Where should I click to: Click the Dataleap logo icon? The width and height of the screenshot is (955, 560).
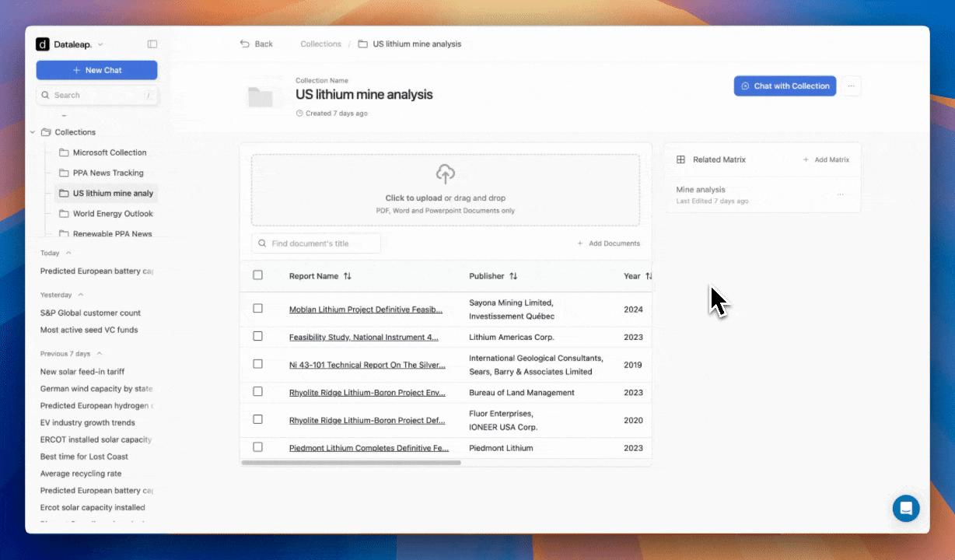[43, 44]
